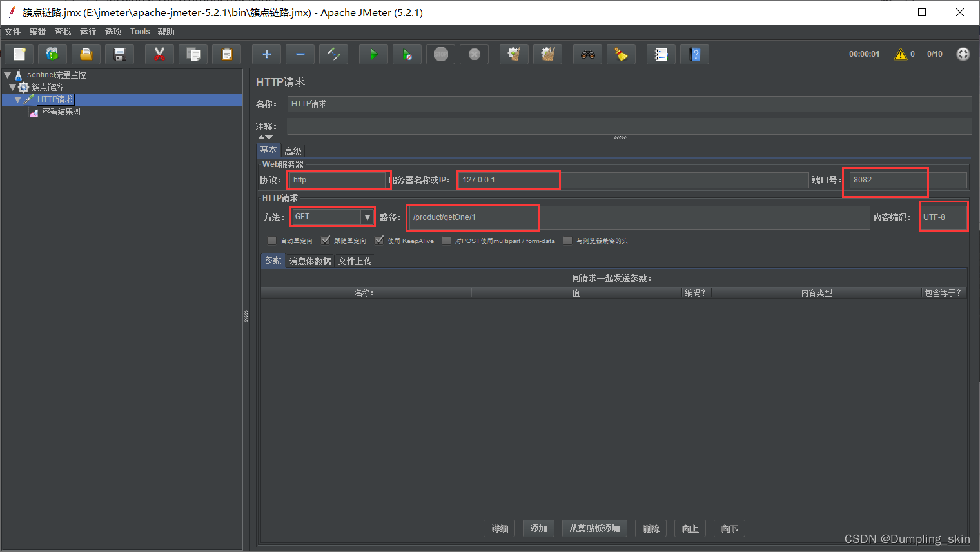Click the 向下 button

(x=729, y=529)
